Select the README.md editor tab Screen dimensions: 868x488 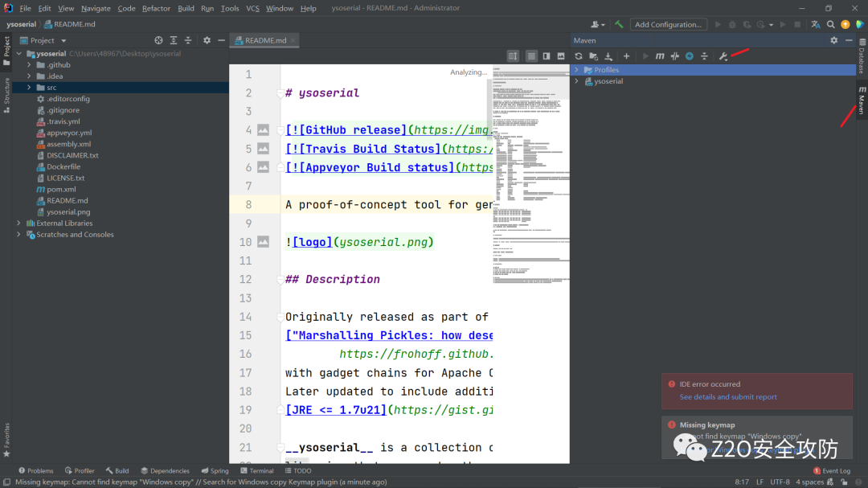click(264, 40)
